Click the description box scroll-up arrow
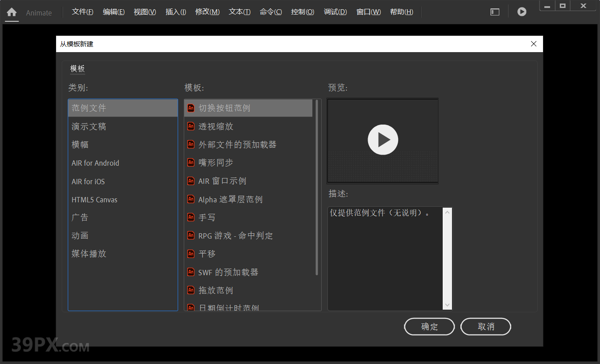This screenshot has height=364, width=600. (x=447, y=212)
